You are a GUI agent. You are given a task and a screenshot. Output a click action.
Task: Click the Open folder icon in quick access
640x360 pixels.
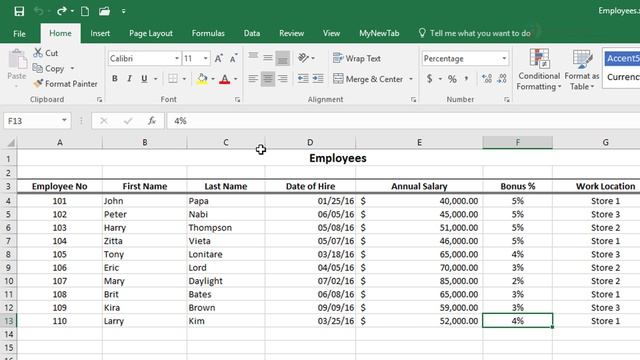tap(104, 11)
